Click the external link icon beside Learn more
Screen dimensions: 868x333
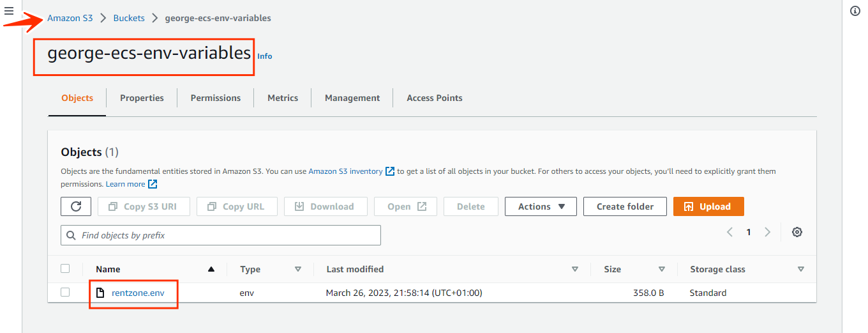coord(153,184)
